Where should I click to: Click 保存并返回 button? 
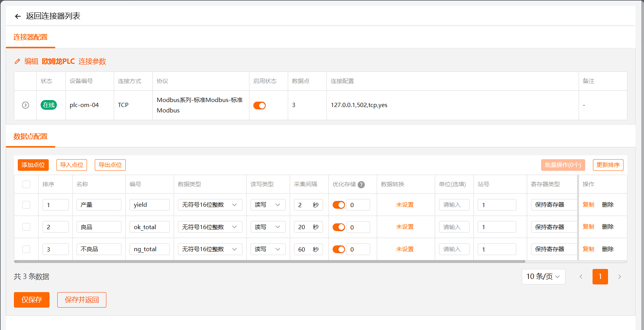[82, 300]
